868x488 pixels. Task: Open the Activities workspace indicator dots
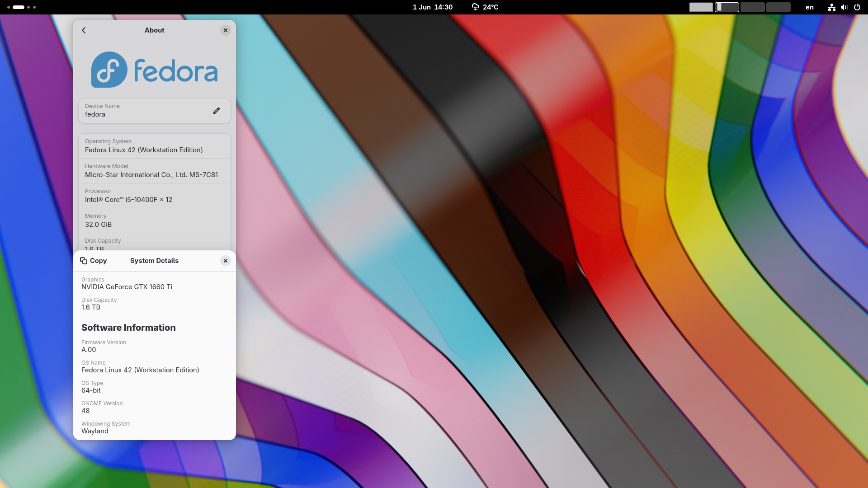pos(21,7)
